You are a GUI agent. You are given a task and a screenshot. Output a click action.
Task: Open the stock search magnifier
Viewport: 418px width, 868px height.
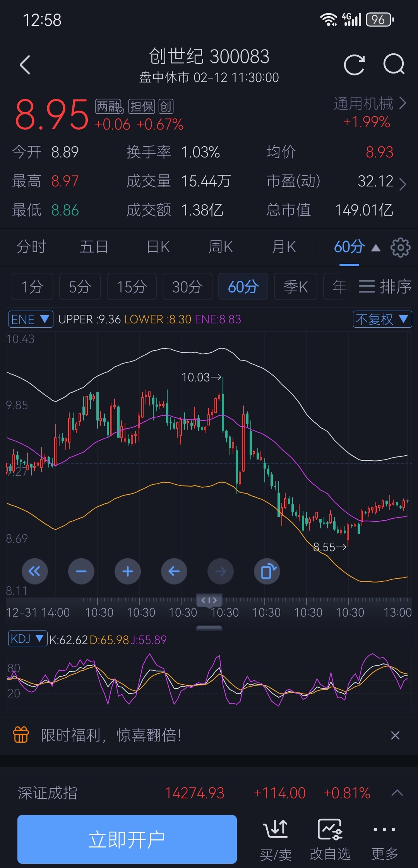click(394, 64)
